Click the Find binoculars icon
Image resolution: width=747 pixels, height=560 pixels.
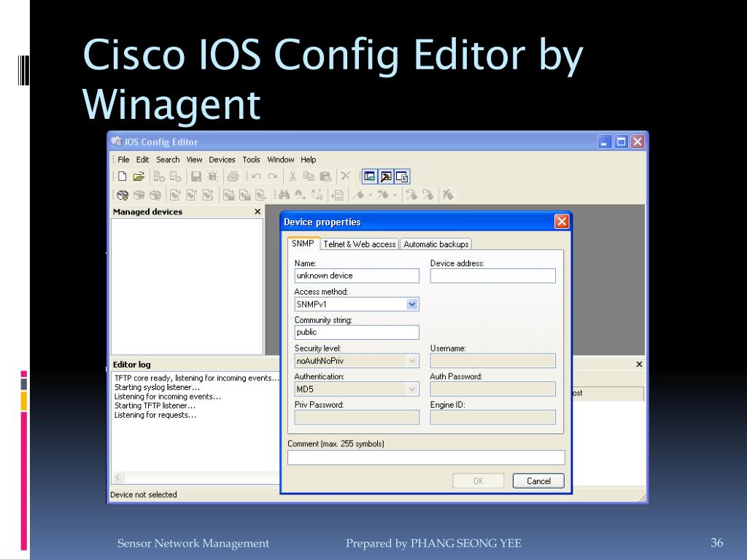284,195
